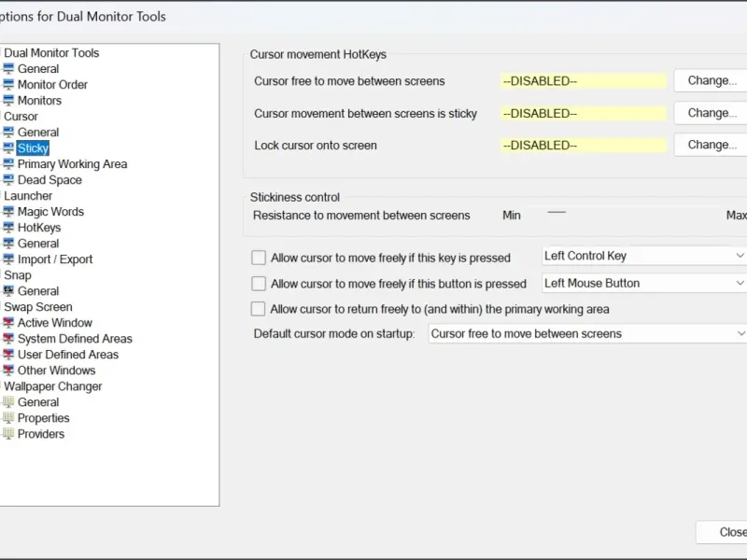This screenshot has width=747, height=560.
Task: Open the Default cursor mode on startup dropdown
Action: (x=587, y=333)
